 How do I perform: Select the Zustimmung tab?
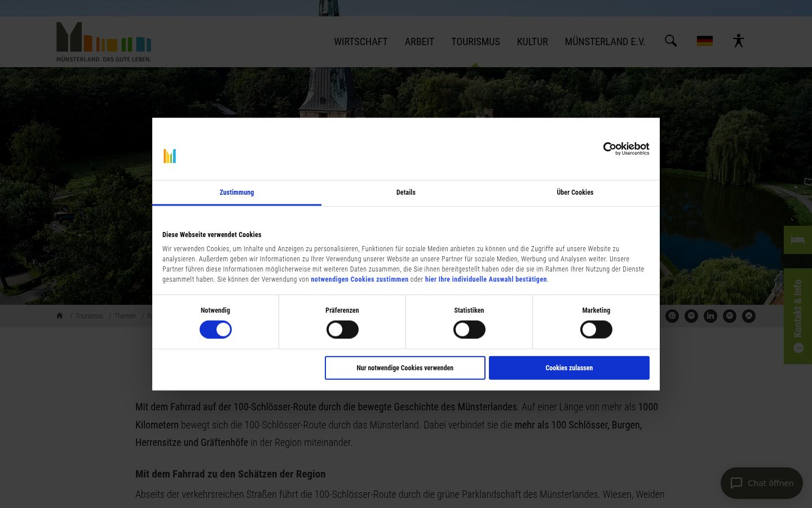(237, 192)
